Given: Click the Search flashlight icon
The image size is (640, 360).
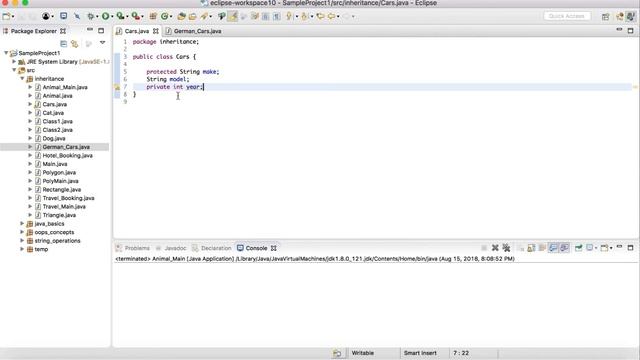Looking at the screenshot, I should pos(204,16).
